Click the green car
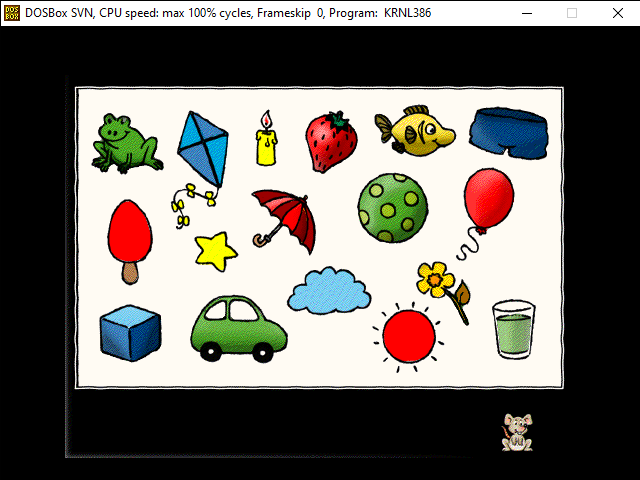 pyautogui.click(x=239, y=329)
